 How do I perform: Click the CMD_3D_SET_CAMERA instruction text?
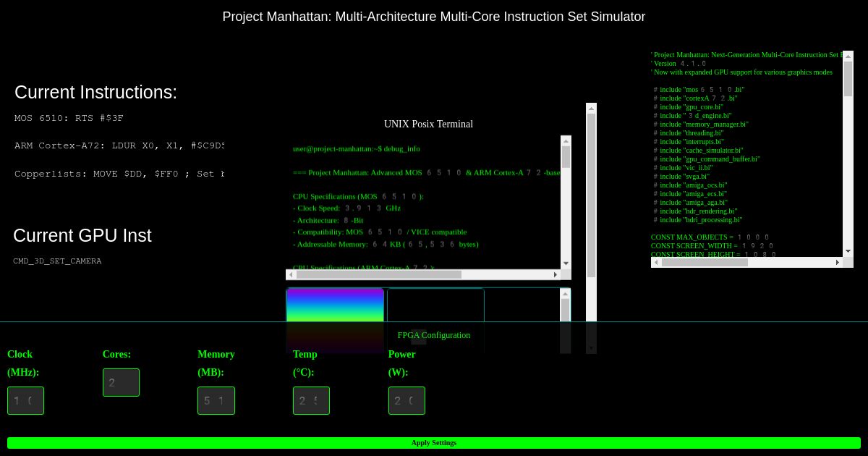pyautogui.click(x=57, y=261)
